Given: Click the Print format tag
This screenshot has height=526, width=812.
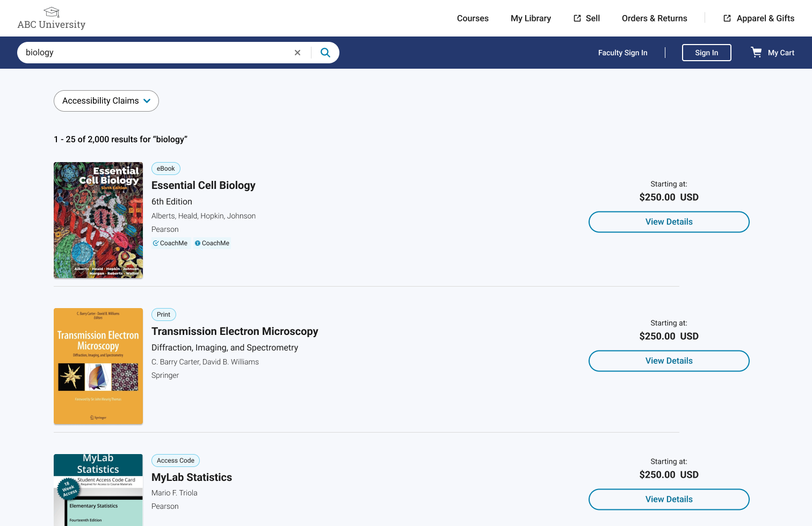Looking at the screenshot, I should point(164,315).
